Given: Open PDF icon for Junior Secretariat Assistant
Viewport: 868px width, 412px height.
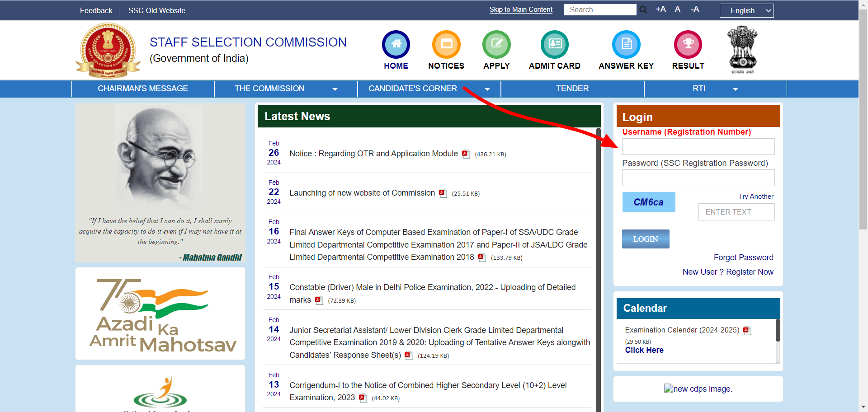Looking at the screenshot, I should coord(409,356).
